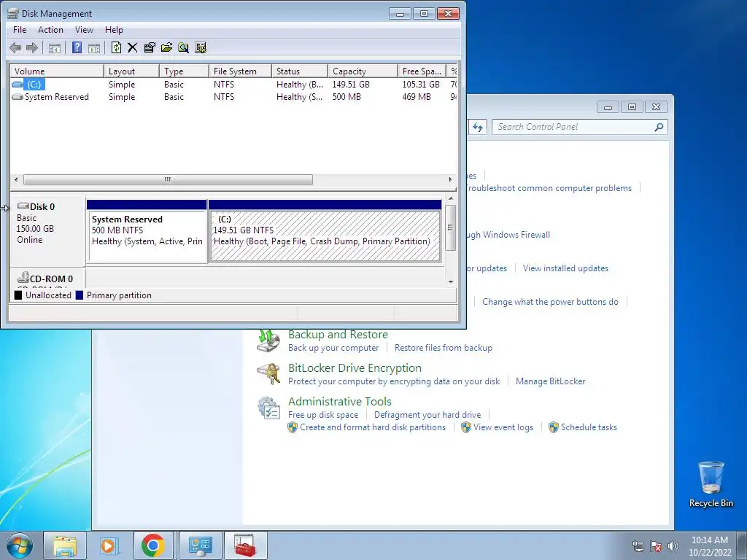Screen dimensions: 747x560
Task: Click View event logs link
Action: 503,427
